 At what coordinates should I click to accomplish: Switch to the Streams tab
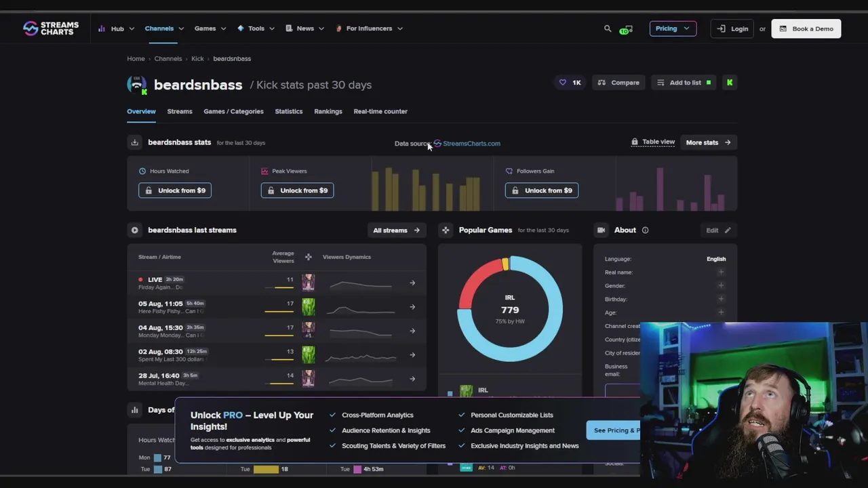pyautogui.click(x=180, y=111)
